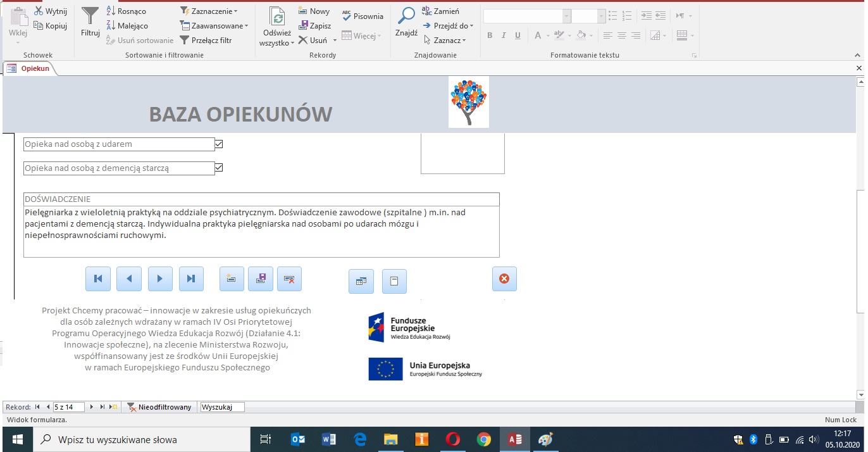This screenshot has width=868, height=452.
Task: Open the Zaawansowane filter dropdown
Action: (x=214, y=26)
